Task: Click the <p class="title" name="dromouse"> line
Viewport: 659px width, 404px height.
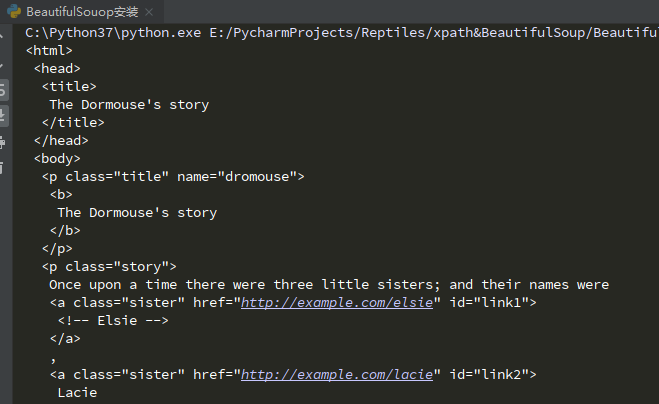Action: pyautogui.click(x=172, y=177)
